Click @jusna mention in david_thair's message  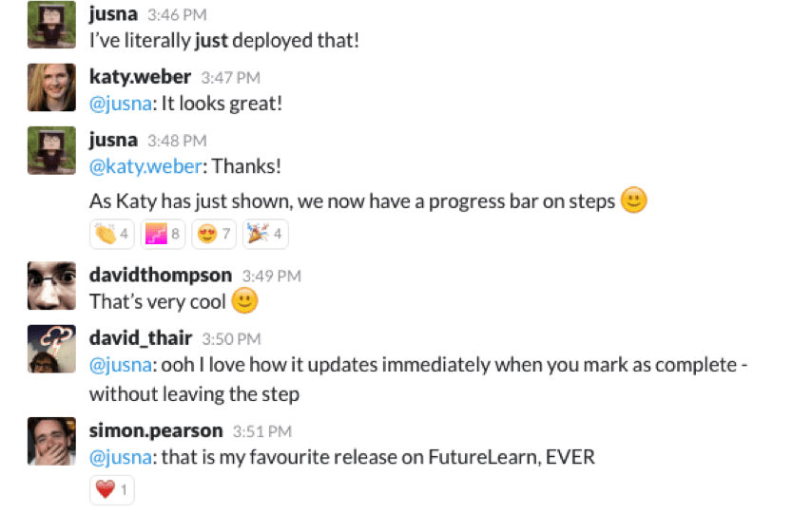click(x=120, y=363)
